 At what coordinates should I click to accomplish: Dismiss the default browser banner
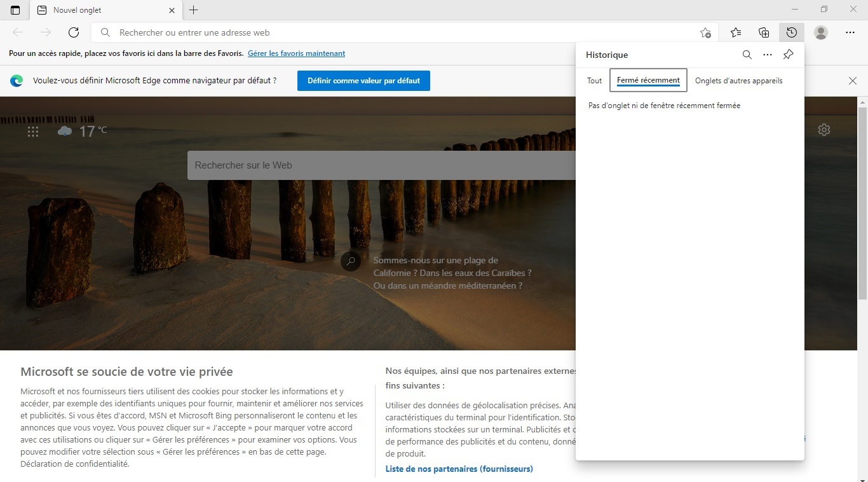(853, 81)
